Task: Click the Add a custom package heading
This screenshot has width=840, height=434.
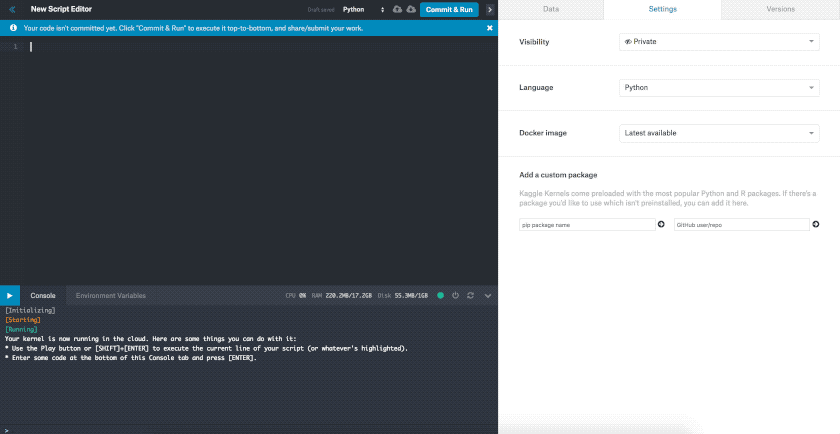Action: (558, 175)
